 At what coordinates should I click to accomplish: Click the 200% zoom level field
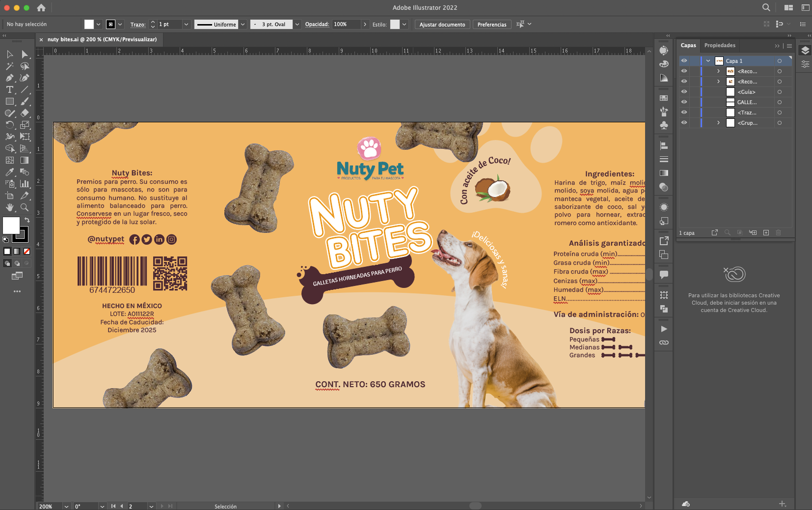pyautogui.click(x=48, y=506)
